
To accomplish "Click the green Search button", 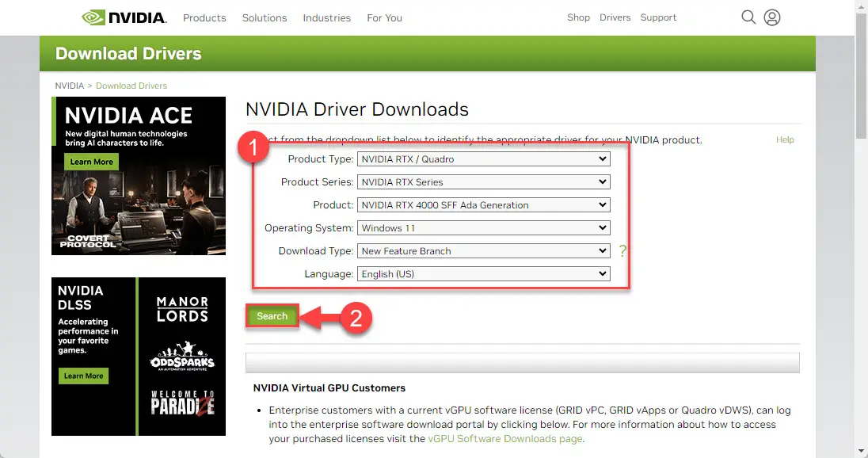I will click(x=272, y=315).
